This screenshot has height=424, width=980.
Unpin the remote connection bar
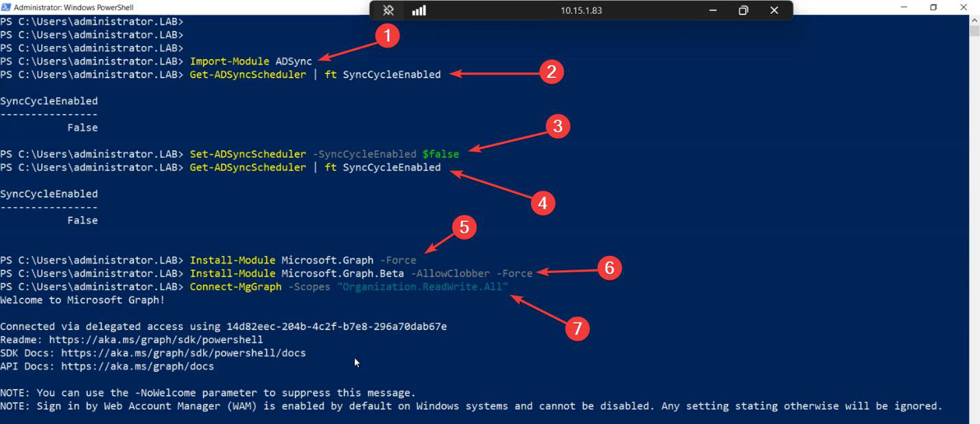[388, 10]
